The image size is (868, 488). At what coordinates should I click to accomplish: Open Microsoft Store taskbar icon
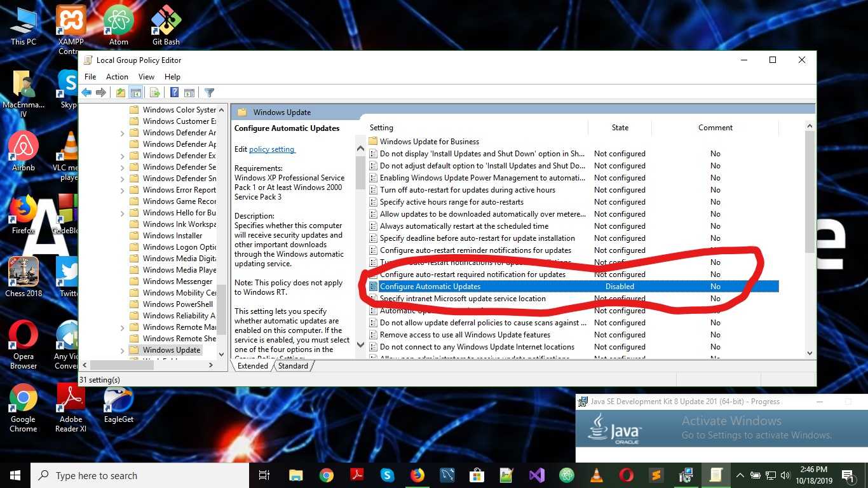tap(477, 475)
